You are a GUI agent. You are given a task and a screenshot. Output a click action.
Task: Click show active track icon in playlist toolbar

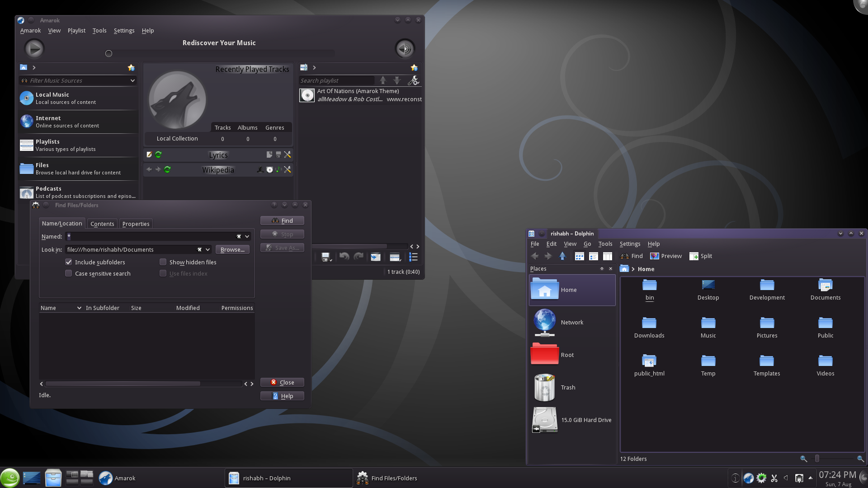click(376, 258)
